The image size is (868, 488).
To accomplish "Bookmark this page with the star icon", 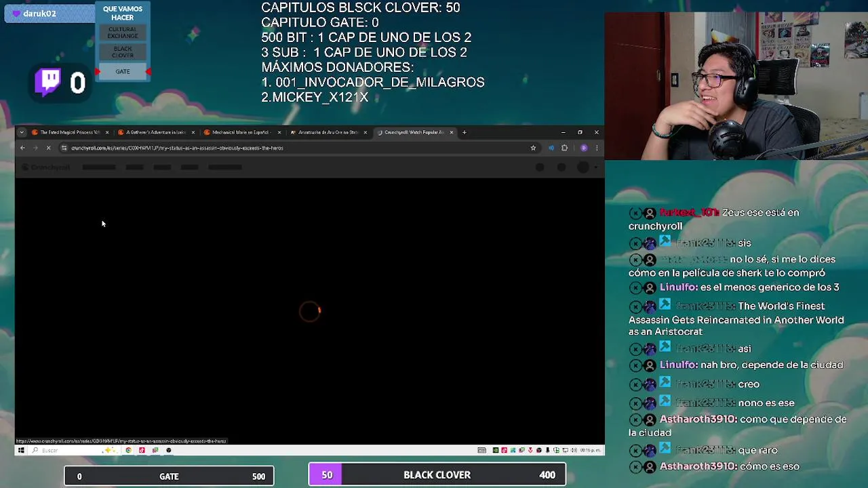I will pos(533,148).
